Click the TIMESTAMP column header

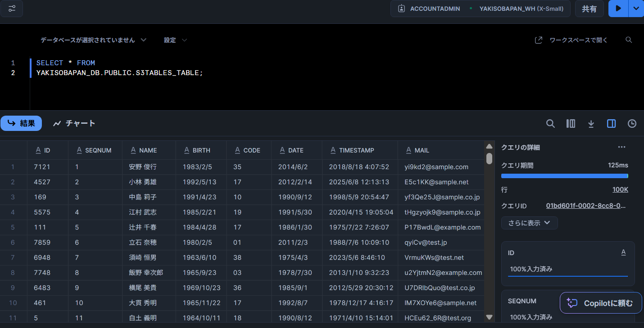360,150
